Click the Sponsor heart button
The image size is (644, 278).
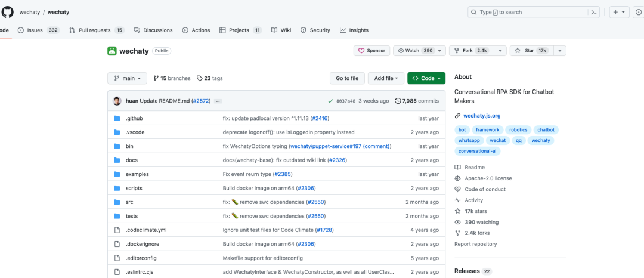[x=371, y=51]
